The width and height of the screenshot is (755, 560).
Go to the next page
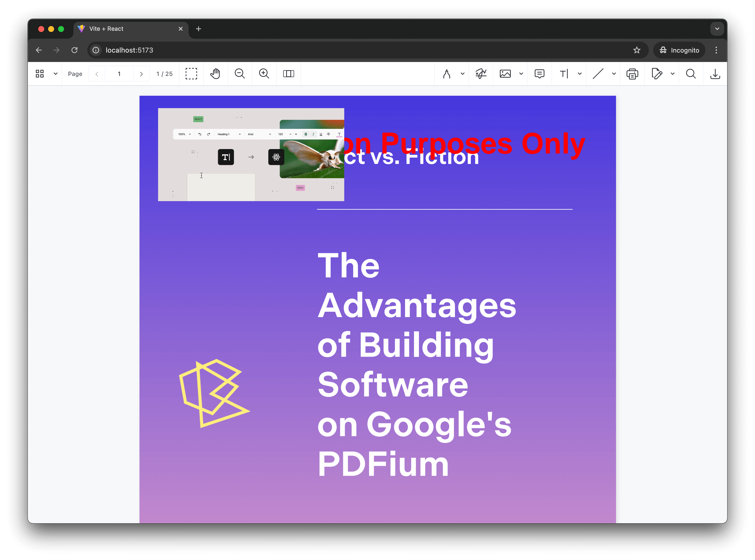coord(141,74)
